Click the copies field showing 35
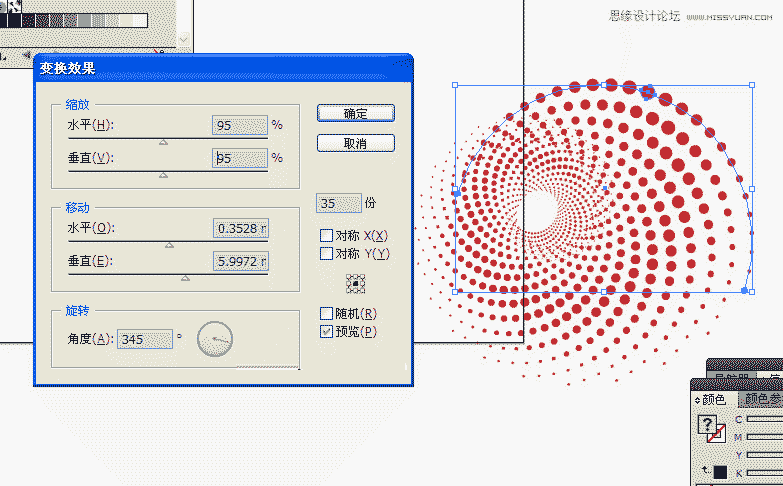The width and height of the screenshot is (783, 486). tap(339, 203)
